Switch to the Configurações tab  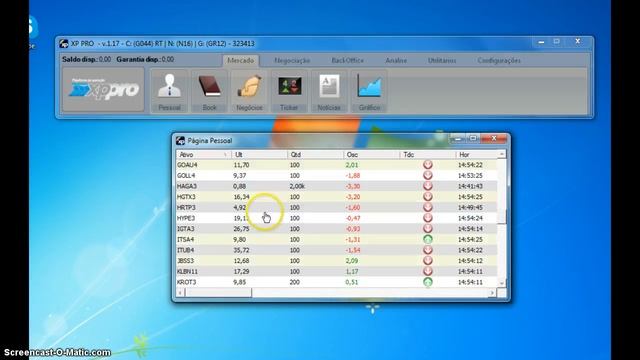click(499, 60)
